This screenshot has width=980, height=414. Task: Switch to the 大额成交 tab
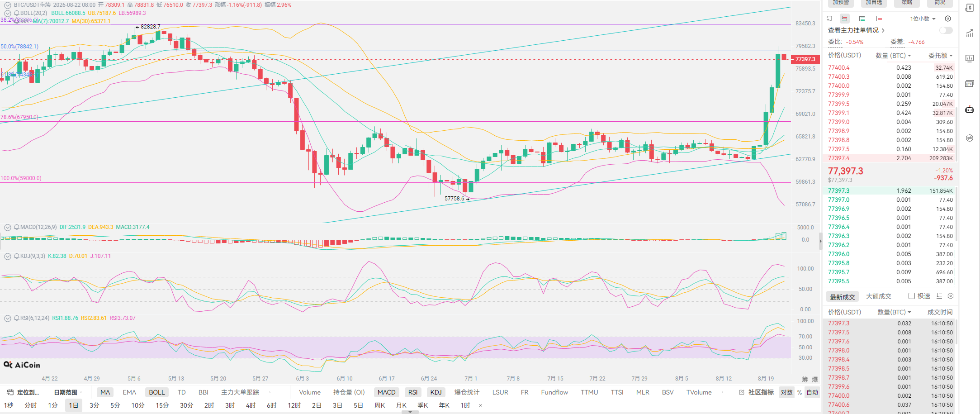pos(878,296)
